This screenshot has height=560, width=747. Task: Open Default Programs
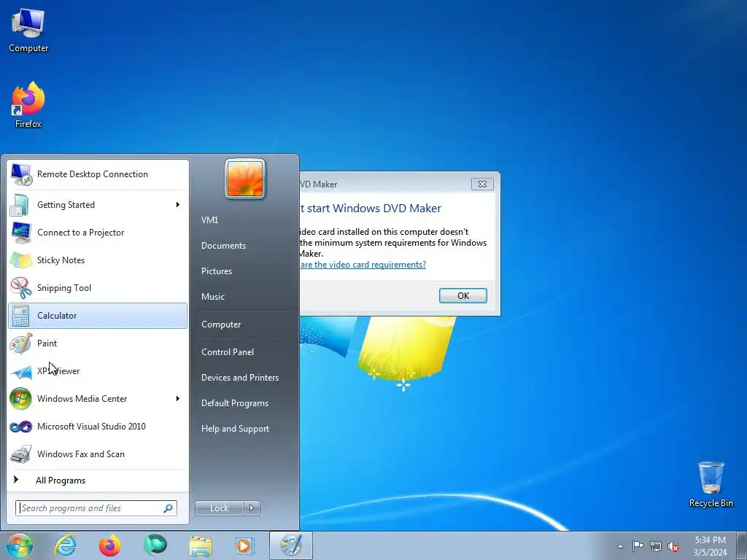[234, 403]
